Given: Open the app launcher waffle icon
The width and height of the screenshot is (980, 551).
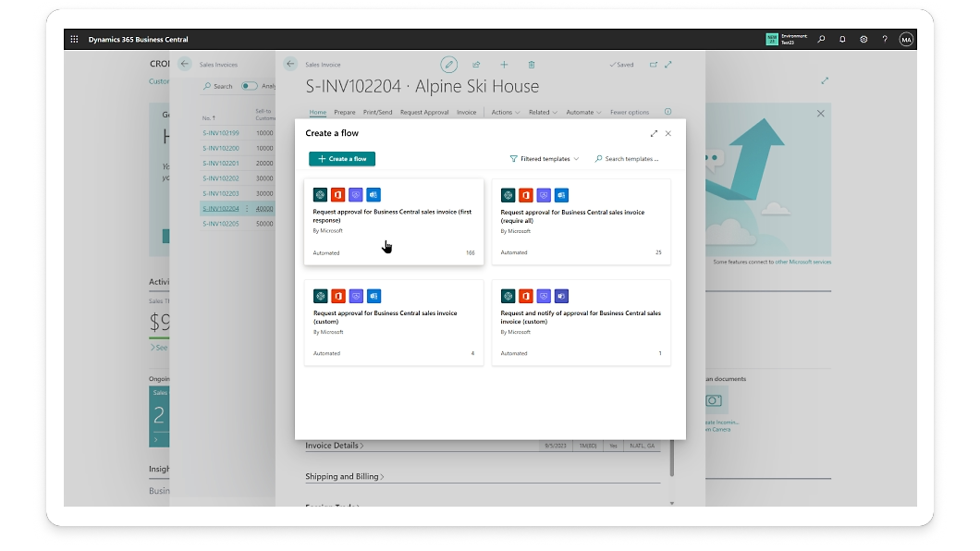Looking at the screenshot, I should point(74,40).
